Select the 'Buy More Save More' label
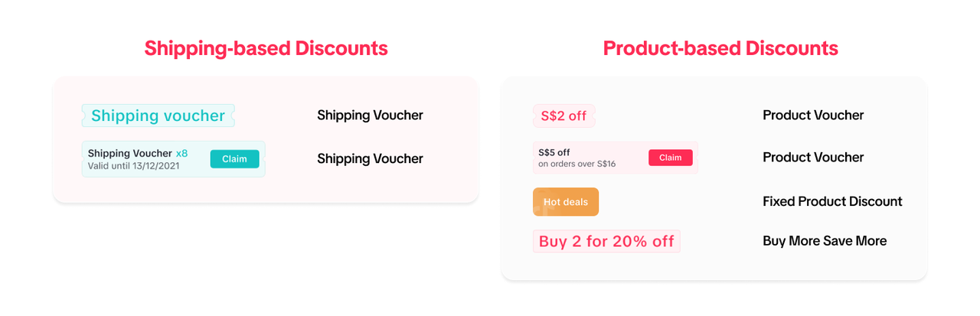 point(825,241)
